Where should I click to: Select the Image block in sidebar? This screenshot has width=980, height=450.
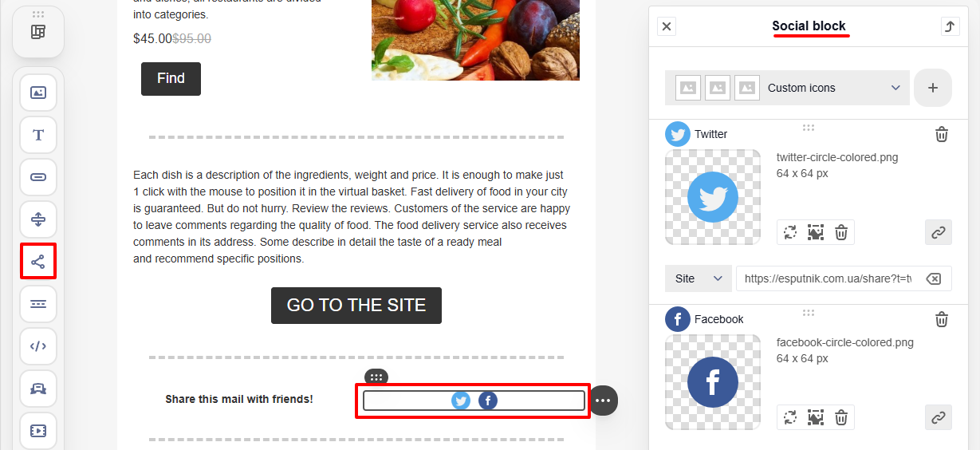click(x=38, y=93)
